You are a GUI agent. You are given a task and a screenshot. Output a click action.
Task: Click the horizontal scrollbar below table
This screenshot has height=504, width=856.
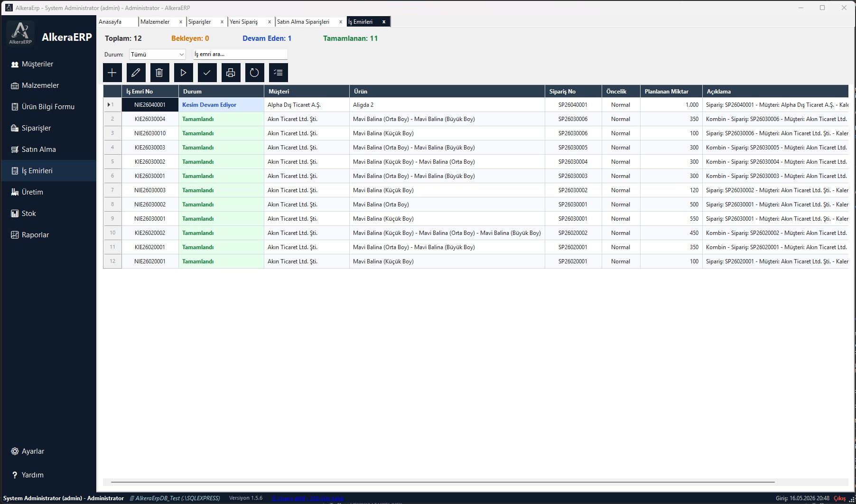443,482
